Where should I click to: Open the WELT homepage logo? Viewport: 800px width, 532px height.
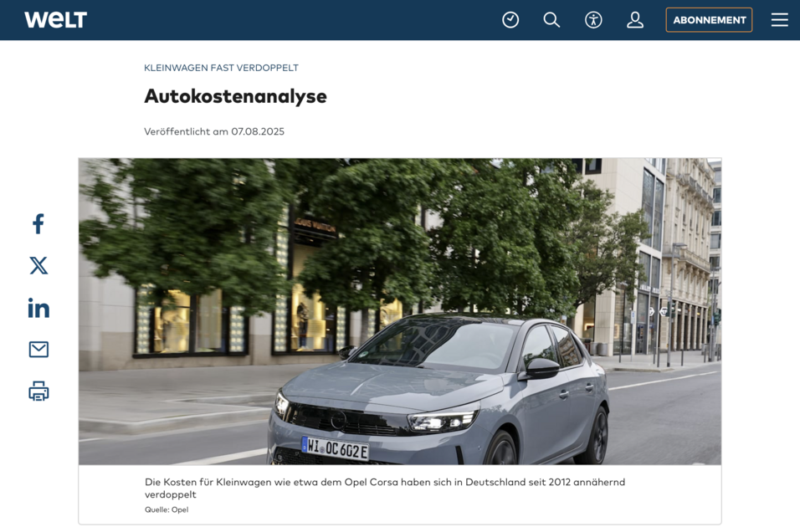[55, 20]
